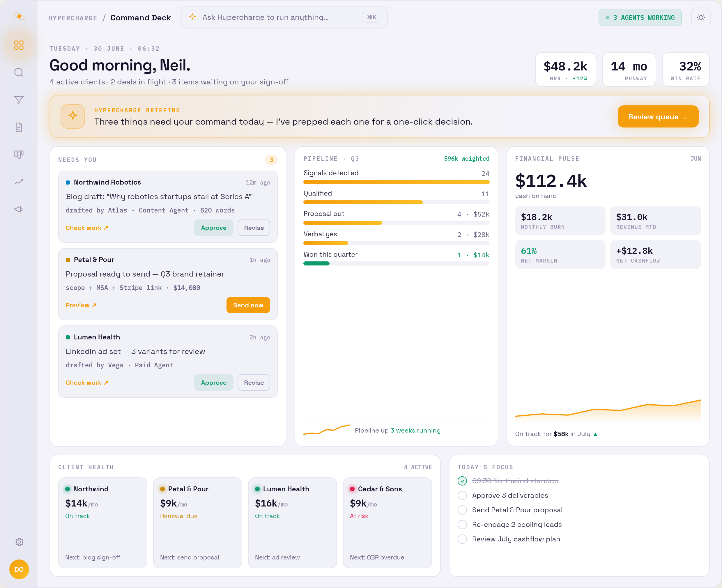Screen dimensions: 722x588
Task: Check off Send Petal & Pour proposal
Action: tap(462, 510)
